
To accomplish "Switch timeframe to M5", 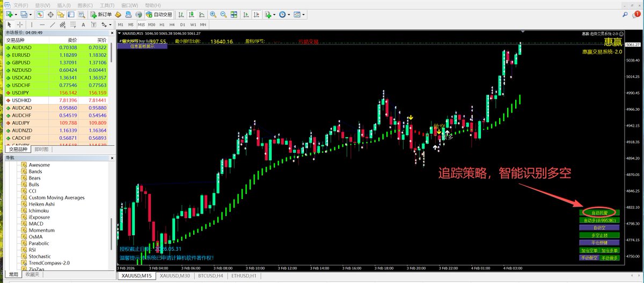I will click(x=130, y=25).
